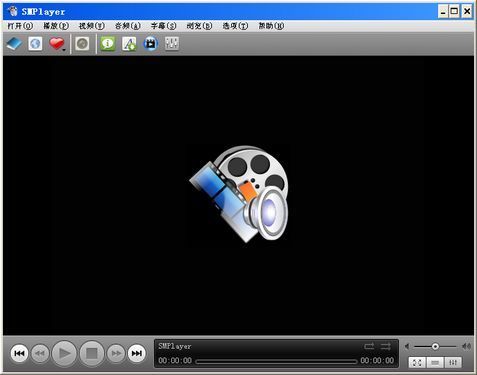Click the seek progress bar between timestamps
The image size is (477, 375).
pyautogui.click(x=276, y=361)
